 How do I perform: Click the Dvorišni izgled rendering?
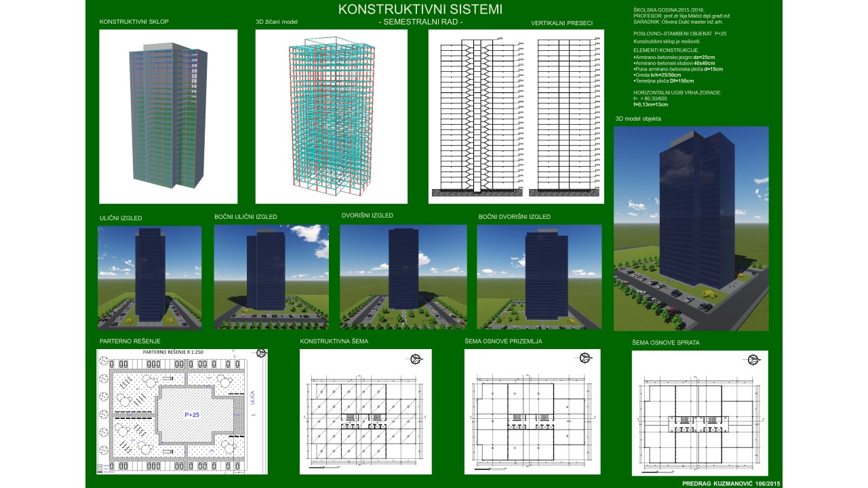pos(403,277)
